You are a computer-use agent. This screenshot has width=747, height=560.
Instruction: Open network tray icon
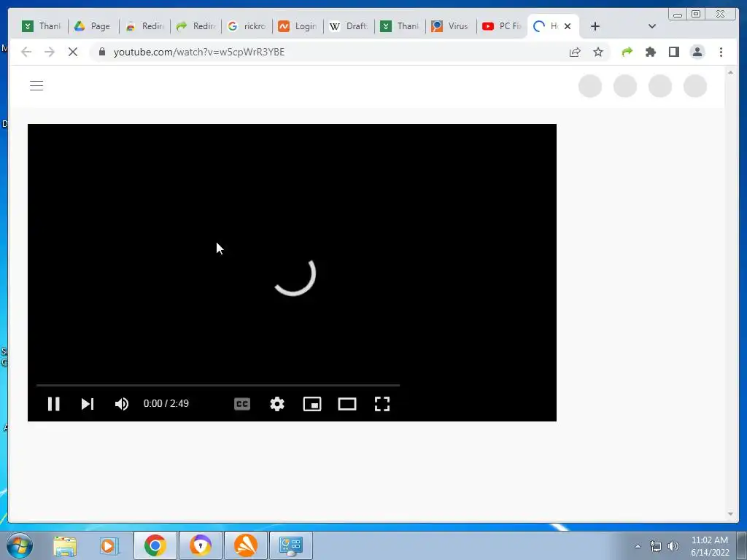click(656, 546)
